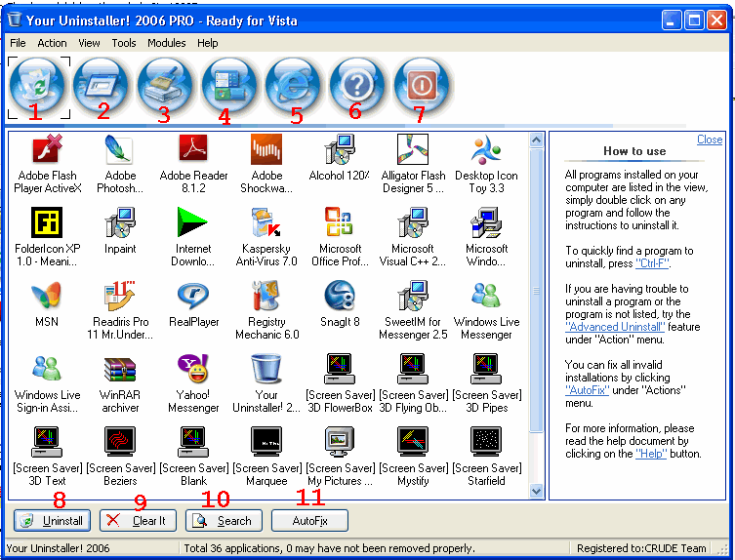Select Kaspersky Anti-Virus 7.0 icon
This screenshot has height=560, width=735.
(x=266, y=222)
